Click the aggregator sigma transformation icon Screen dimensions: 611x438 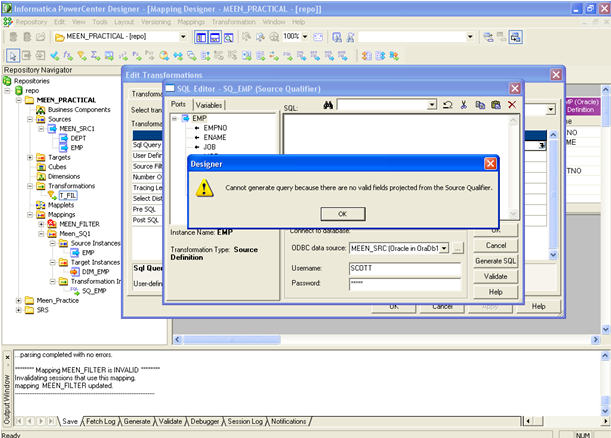pos(95,56)
